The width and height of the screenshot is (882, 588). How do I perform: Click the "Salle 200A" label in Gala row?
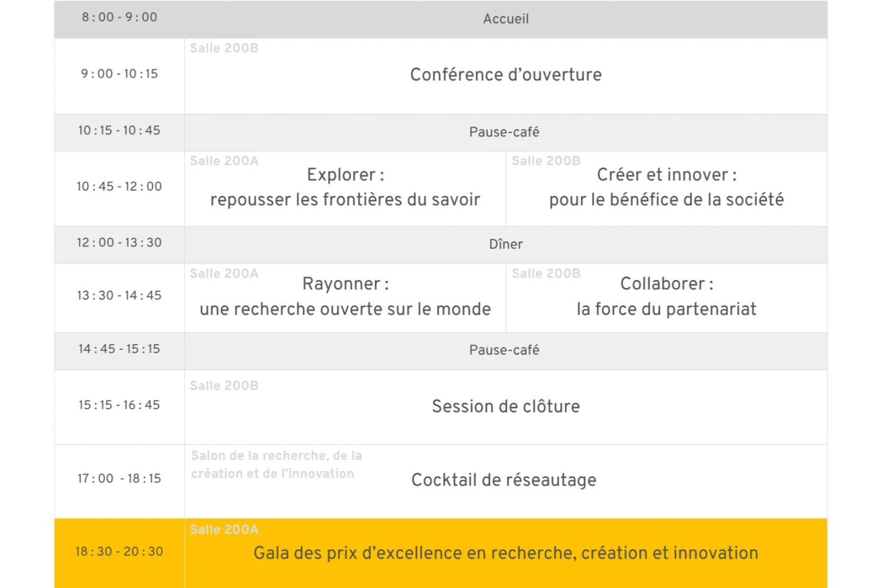[x=224, y=530]
